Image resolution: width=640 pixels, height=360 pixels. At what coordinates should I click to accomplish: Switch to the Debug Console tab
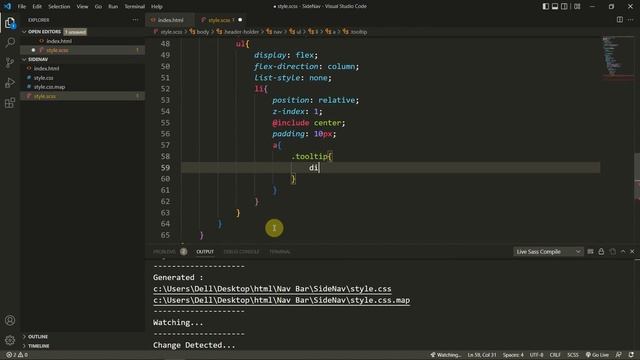[x=241, y=252]
